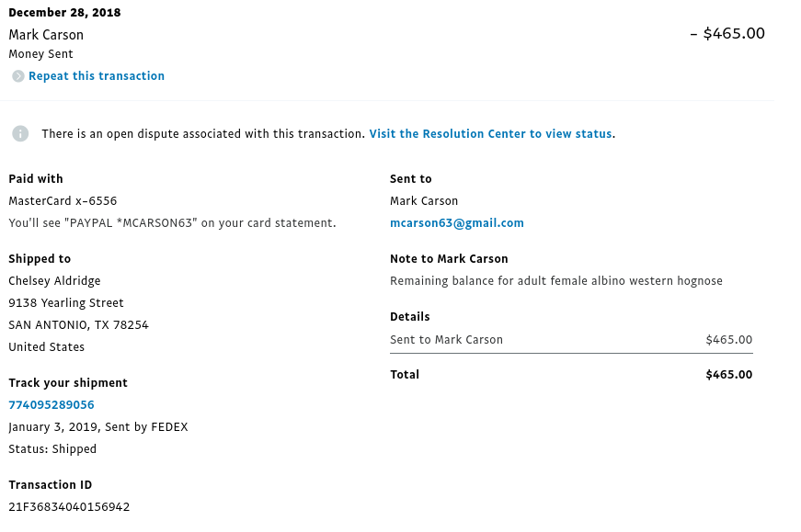The width and height of the screenshot is (801, 532).
Task: Open the Repeat this transaction link
Action: 97,76
